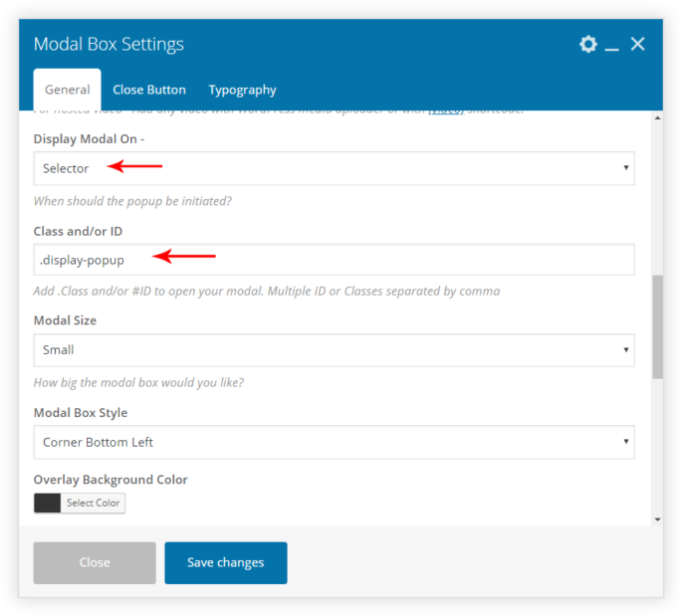
Task: Click the Modal Box Settings title bar
Action: coord(299,44)
